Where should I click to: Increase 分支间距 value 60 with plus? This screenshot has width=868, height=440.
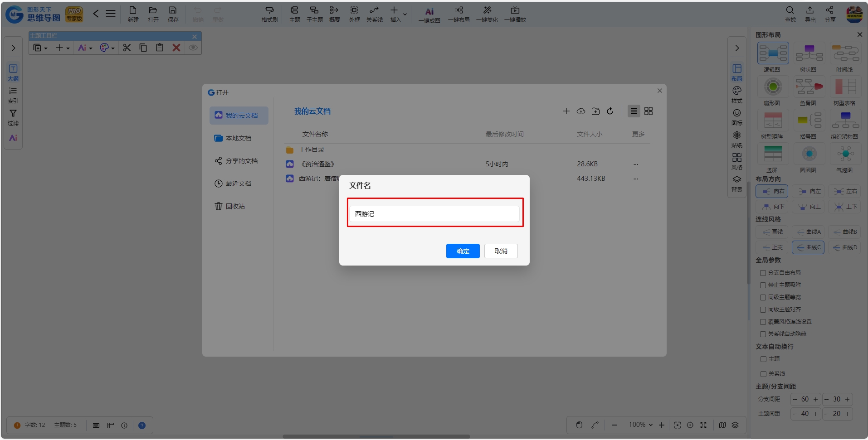click(x=815, y=399)
